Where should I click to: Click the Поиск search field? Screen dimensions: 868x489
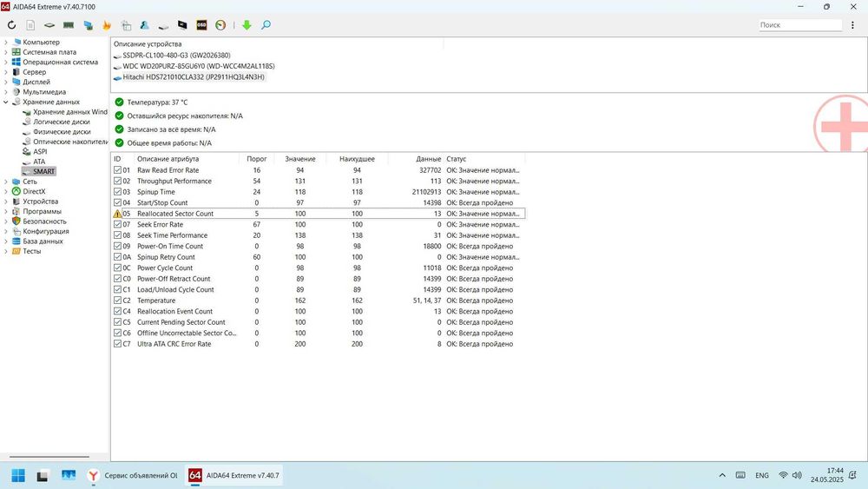[800, 25]
